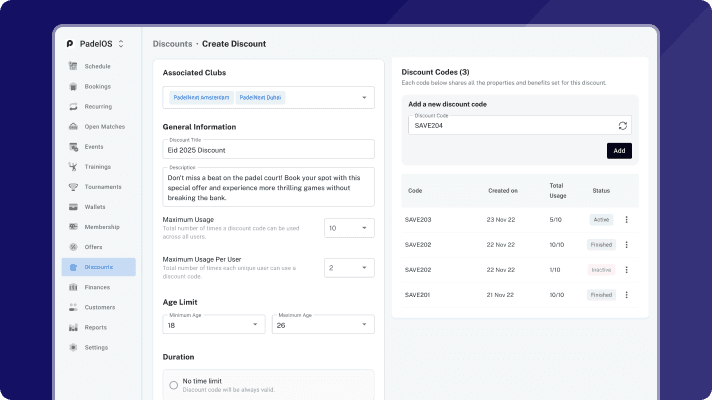The image size is (712, 400).
Task: Click the Tournaments trophy icon
Action: [x=73, y=187]
